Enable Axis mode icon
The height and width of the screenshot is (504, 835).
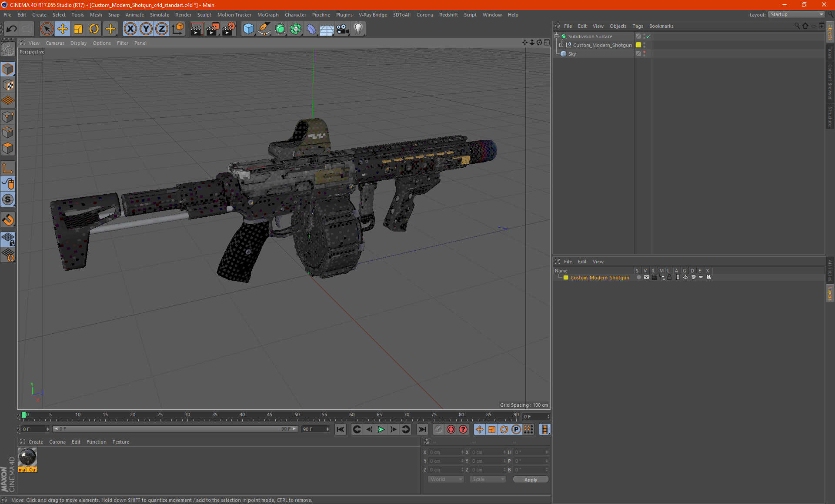[8, 169]
